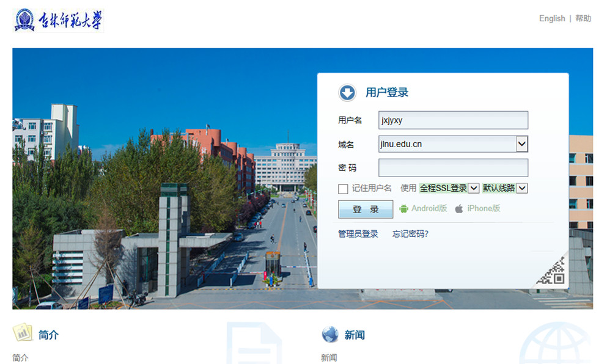Open the 管理员登录 admin login link
This screenshot has width=607, height=364.
pos(358,234)
